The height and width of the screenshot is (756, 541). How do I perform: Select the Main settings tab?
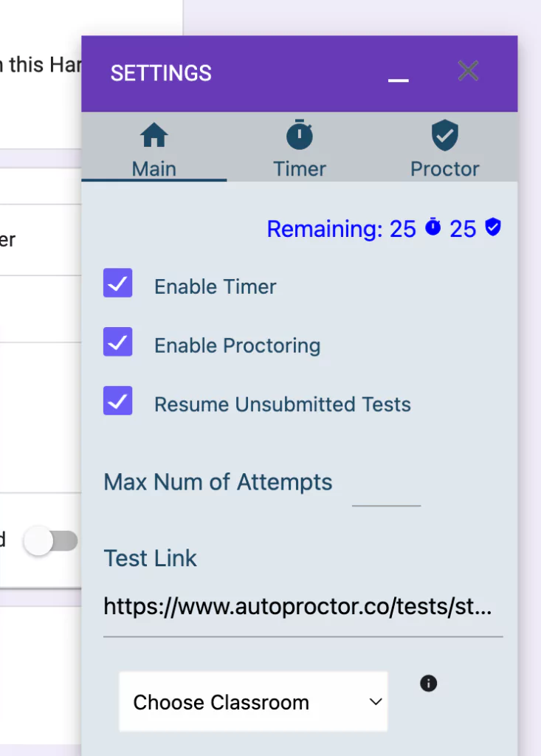(154, 169)
